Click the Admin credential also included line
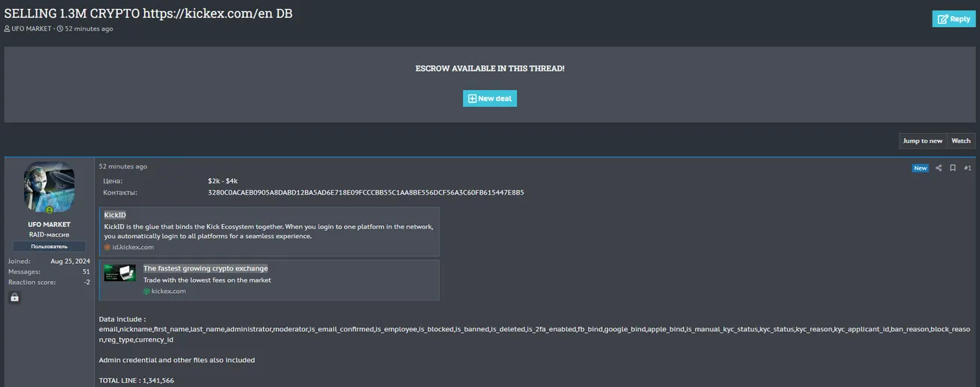 tap(177, 360)
